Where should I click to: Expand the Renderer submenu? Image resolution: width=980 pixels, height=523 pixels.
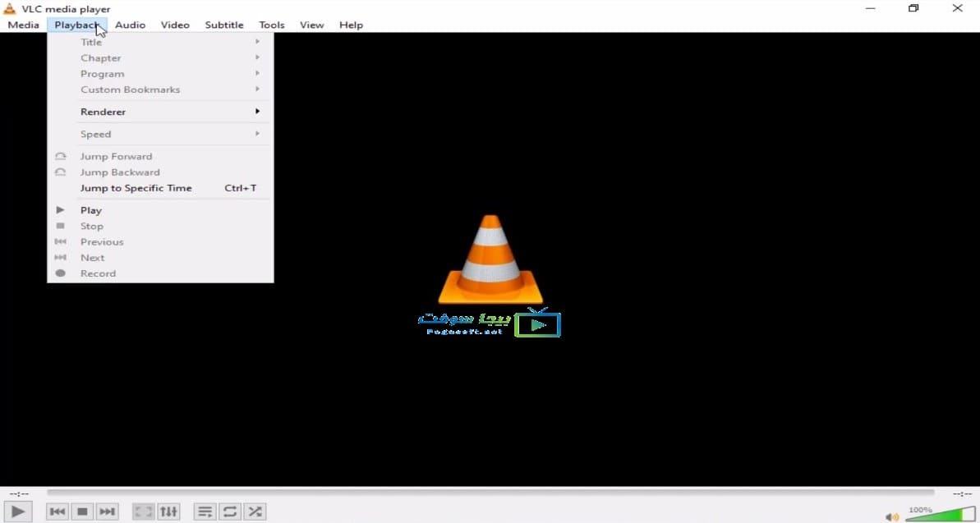pos(160,112)
